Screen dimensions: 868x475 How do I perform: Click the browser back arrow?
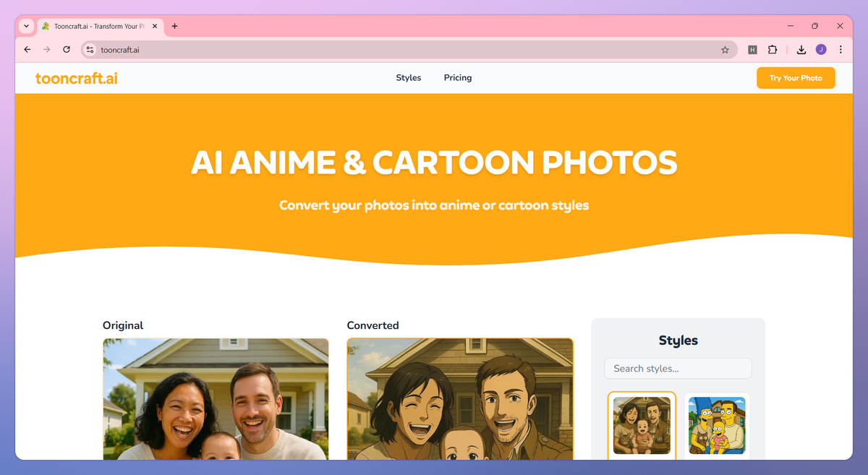click(x=27, y=50)
